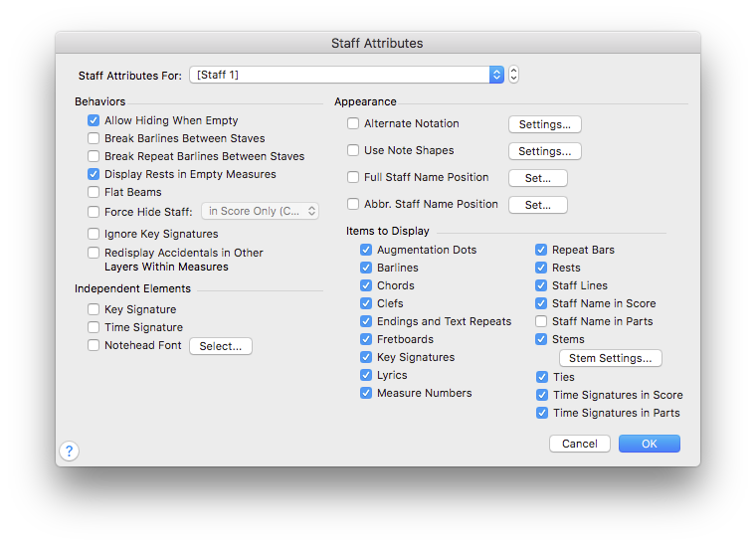Uncheck Fretboards display item

click(x=366, y=339)
